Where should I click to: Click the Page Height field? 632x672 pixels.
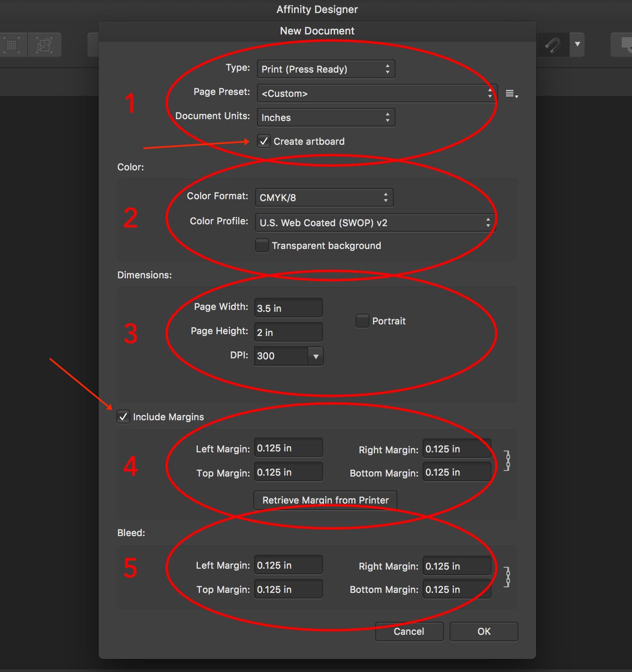pyautogui.click(x=289, y=332)
